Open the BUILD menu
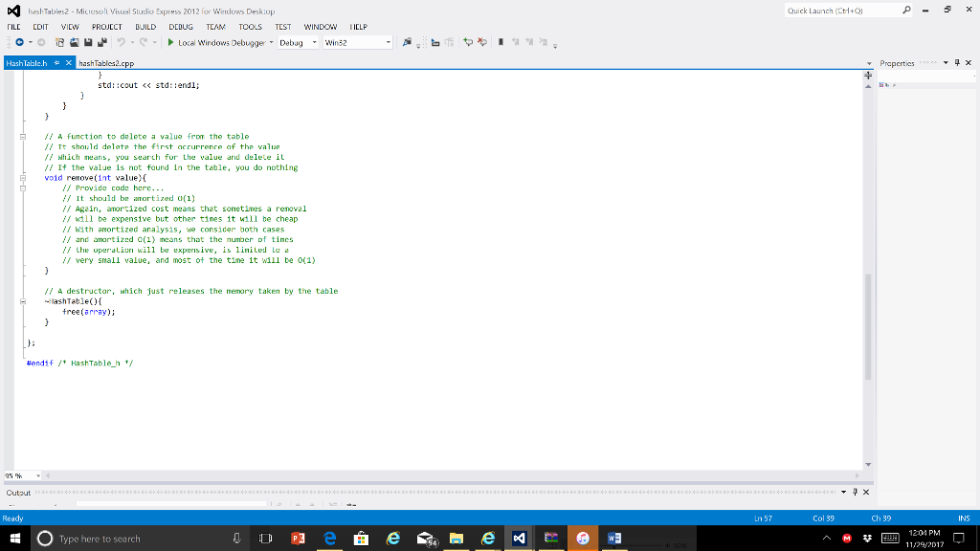980x551 pixels. (145, 27)
